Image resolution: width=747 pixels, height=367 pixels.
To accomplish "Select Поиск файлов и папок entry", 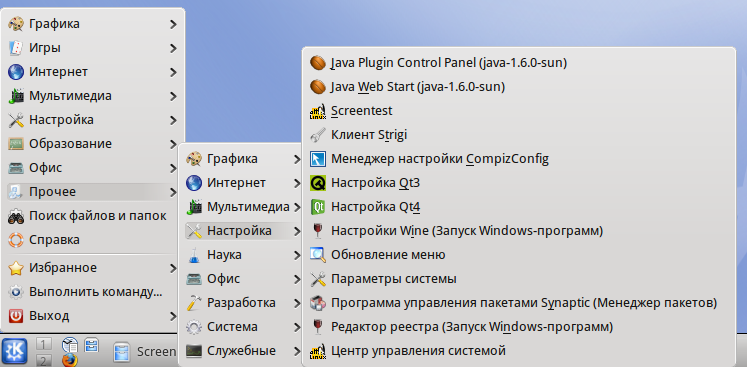I will click(93, 216).
